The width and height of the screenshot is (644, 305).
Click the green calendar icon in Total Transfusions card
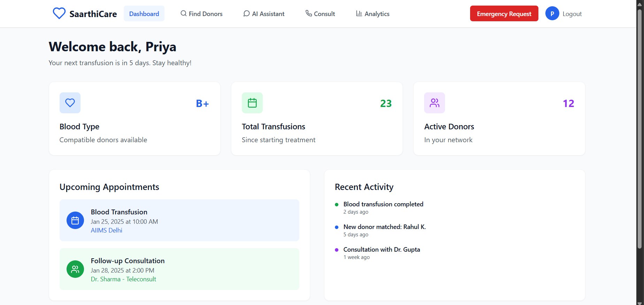tap(252, 103)
